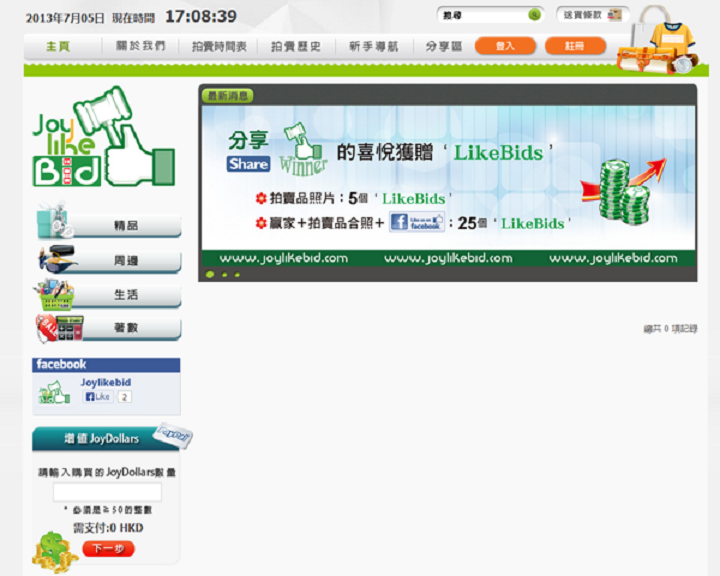Select the first banner slide dot
This screenshot has height=576, width=720.
tap(210, 275)
